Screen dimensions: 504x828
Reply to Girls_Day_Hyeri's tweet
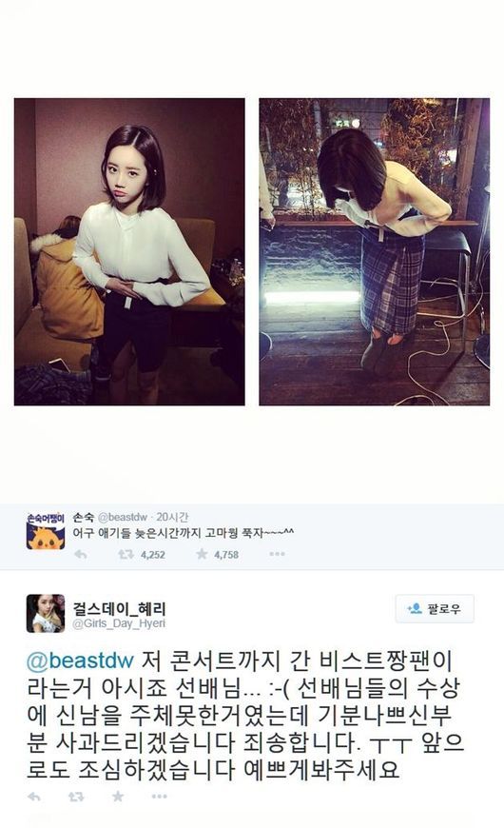[34, 797]
